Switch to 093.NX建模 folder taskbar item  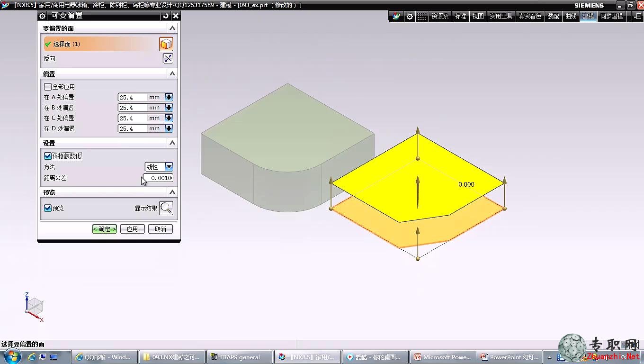click(x=172, y=357)
